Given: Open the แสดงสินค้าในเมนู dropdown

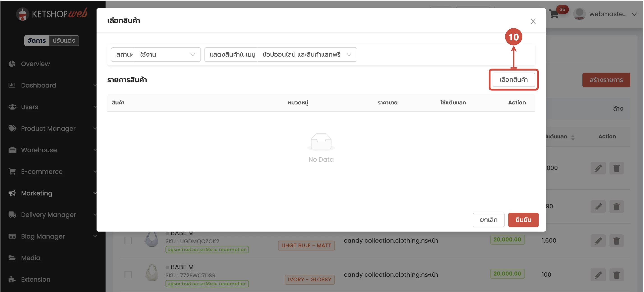Looking at the screenshot, I should click(281, 55).
